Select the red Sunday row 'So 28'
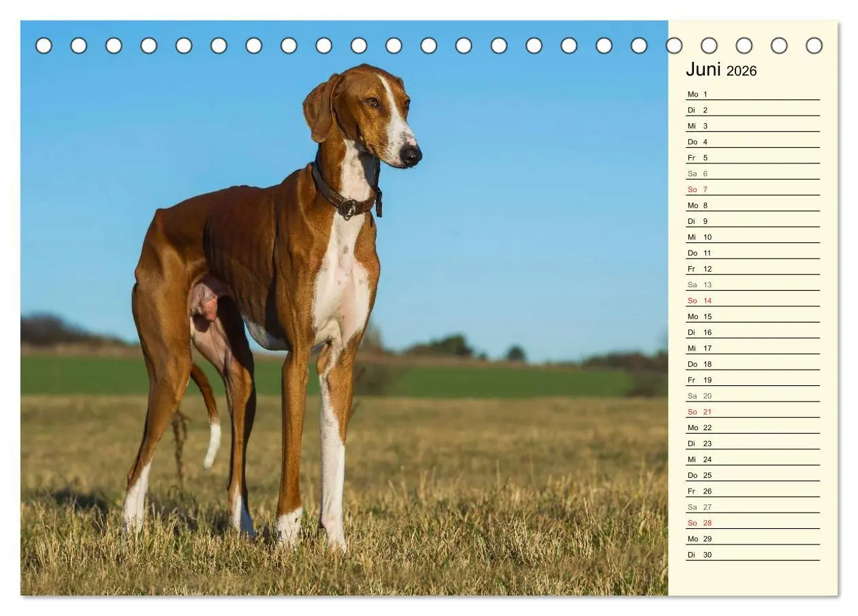The width and height of the screenshot is (858, 616). [752, 523]
